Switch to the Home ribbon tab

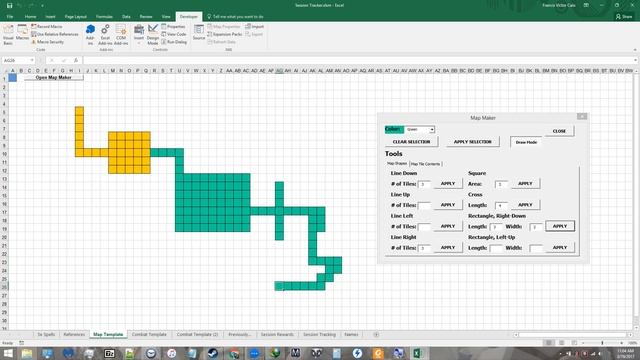click(x=30, y=17)
